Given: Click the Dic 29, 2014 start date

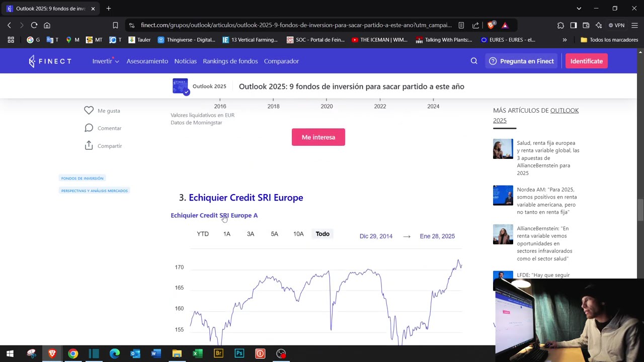Looking at the screenshot, I should point(376,236).
